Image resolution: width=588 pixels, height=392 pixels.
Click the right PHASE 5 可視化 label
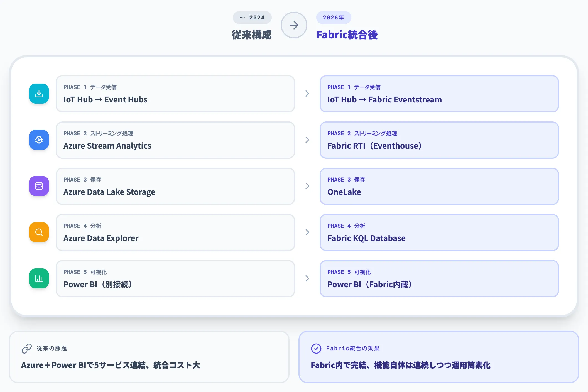(349, 272)
